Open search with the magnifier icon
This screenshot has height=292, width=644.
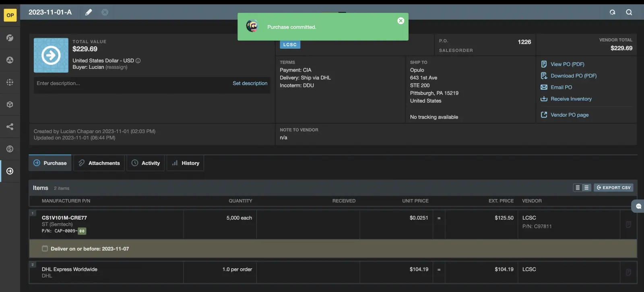(x=629, y=12)
